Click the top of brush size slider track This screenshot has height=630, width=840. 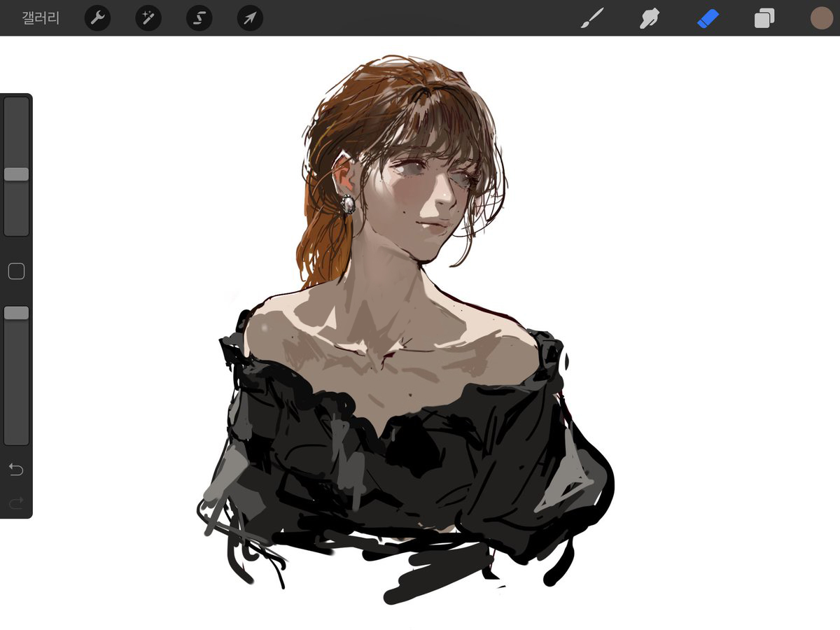(16, 105)
